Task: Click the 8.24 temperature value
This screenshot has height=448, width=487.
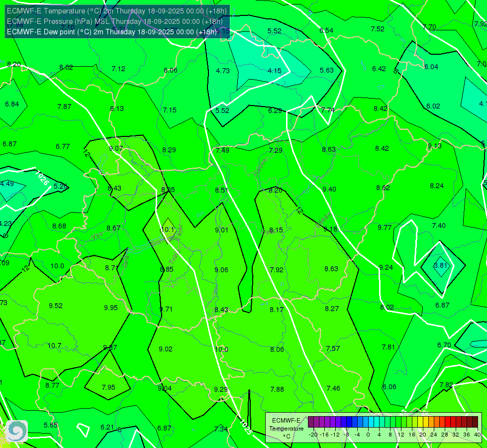Action: click(x=437, y=186)
